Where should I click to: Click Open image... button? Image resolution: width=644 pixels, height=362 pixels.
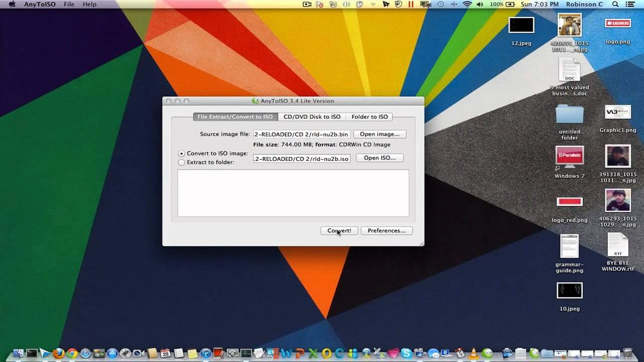click(379, 134)
